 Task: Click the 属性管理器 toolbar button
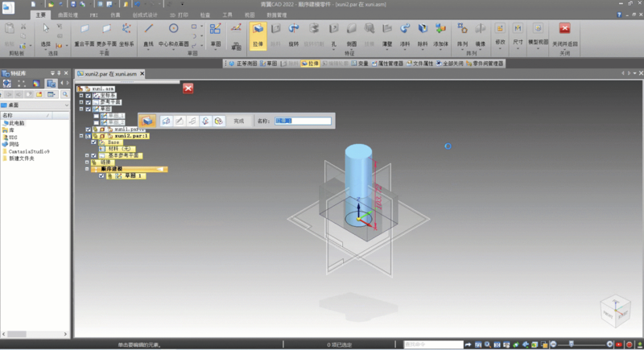(x=388, y=63)
